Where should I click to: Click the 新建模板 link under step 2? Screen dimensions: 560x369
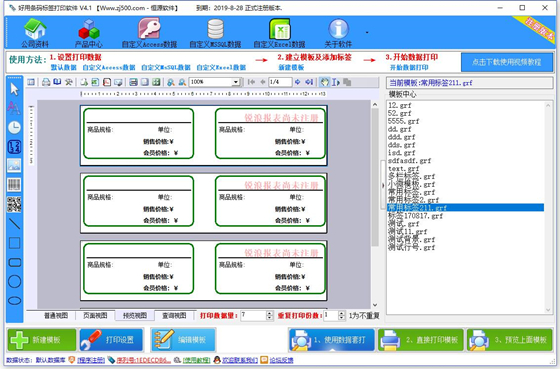tap(291, 67)
